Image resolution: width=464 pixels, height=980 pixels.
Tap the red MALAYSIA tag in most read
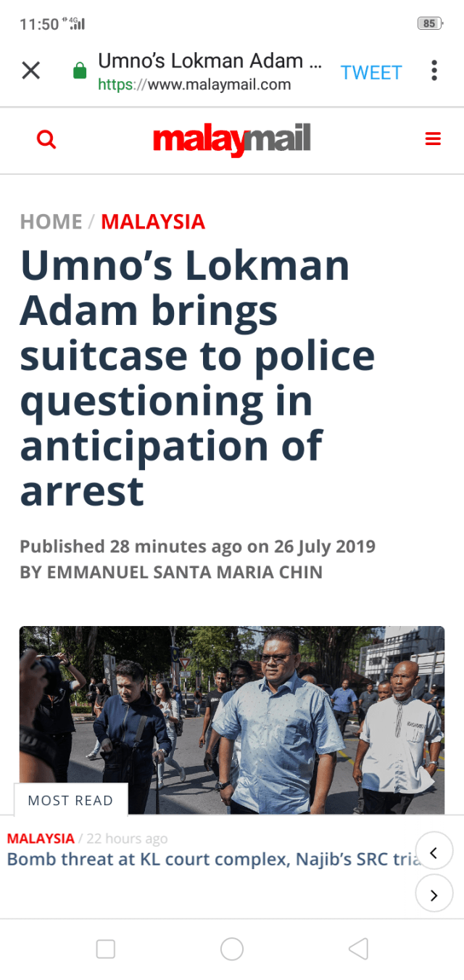point(41,839)
